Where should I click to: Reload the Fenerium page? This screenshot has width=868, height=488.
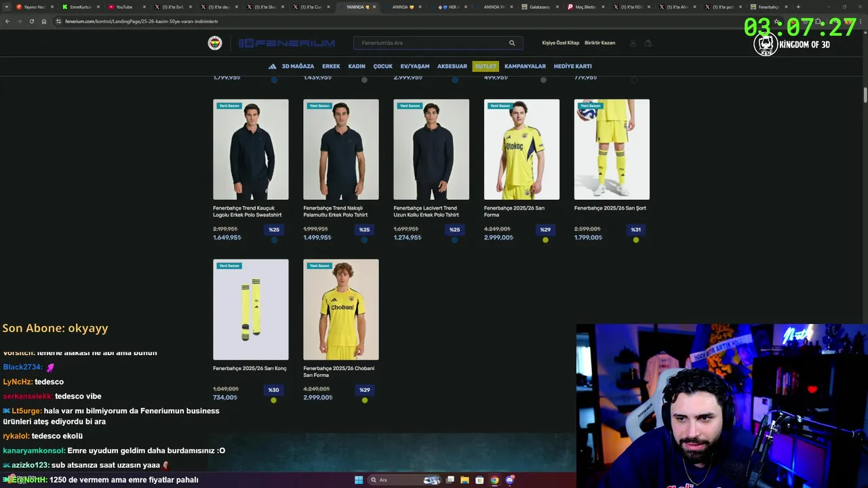pos(31,21)
